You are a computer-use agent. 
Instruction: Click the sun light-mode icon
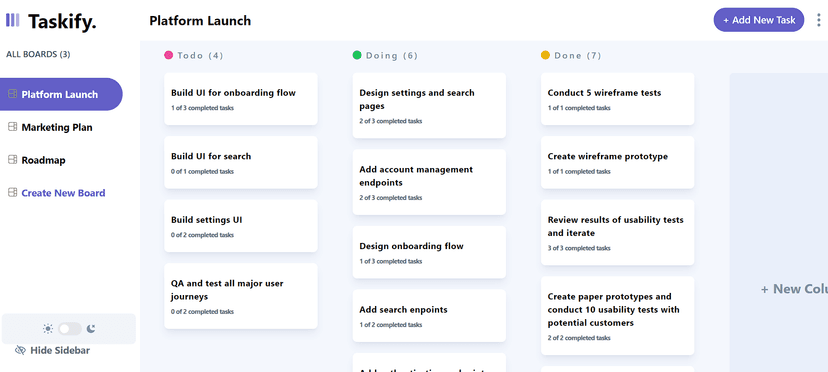pyautogui.click(x=48, y=329)
